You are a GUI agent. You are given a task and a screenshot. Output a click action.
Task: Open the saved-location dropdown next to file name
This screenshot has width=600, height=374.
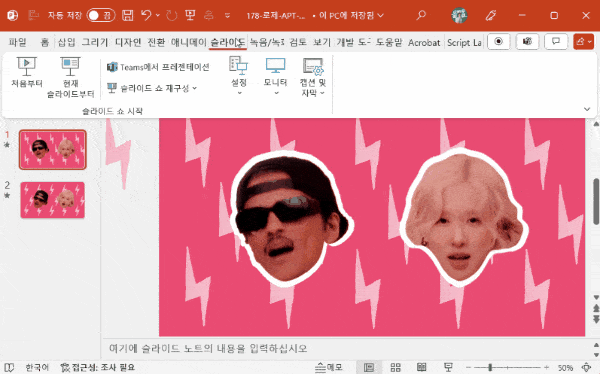tap(380, 15)
